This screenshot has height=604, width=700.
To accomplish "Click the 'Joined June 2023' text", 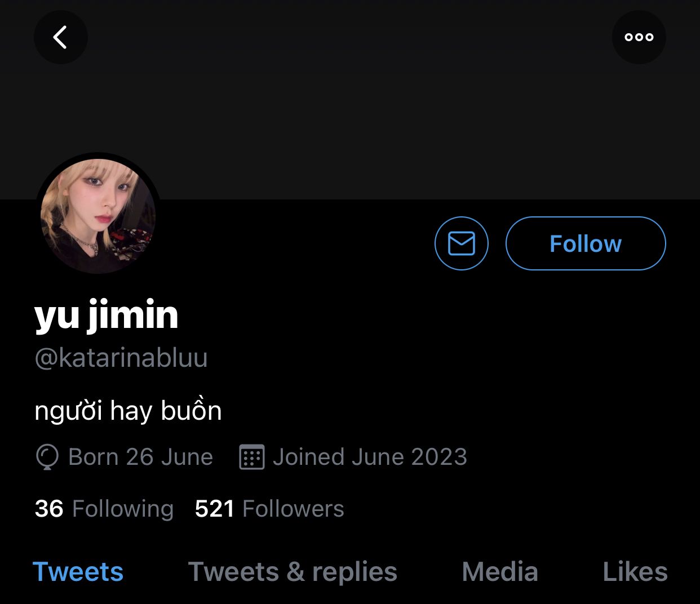I will point(370,457).
